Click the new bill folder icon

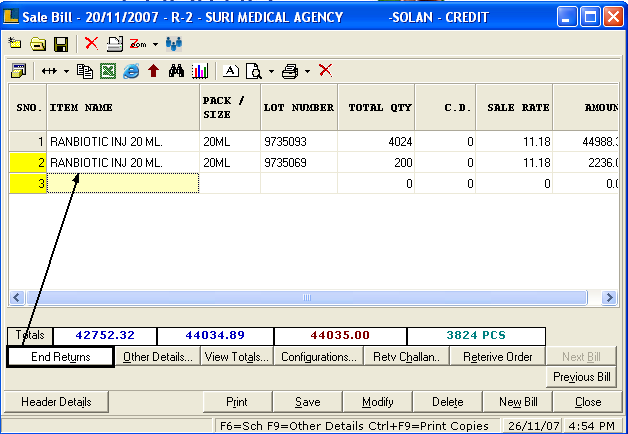[x=15, y=43]
